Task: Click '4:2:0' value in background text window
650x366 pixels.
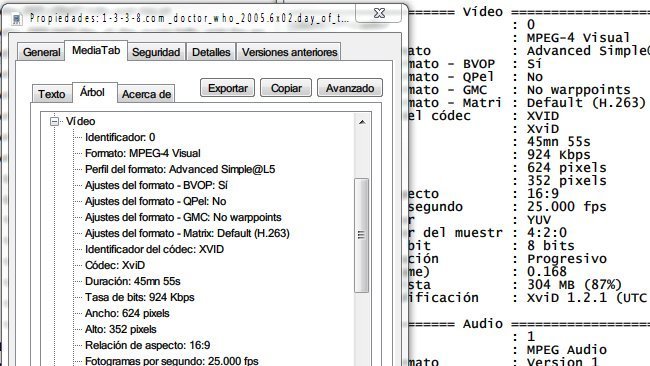Action: click(x=547, y=233)
